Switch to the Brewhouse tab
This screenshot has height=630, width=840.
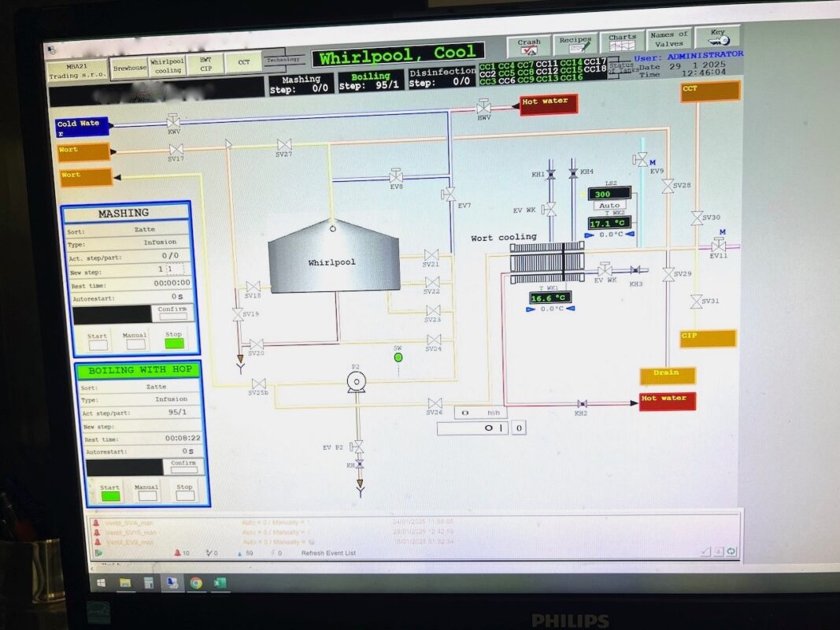click(x=130, y=69)
